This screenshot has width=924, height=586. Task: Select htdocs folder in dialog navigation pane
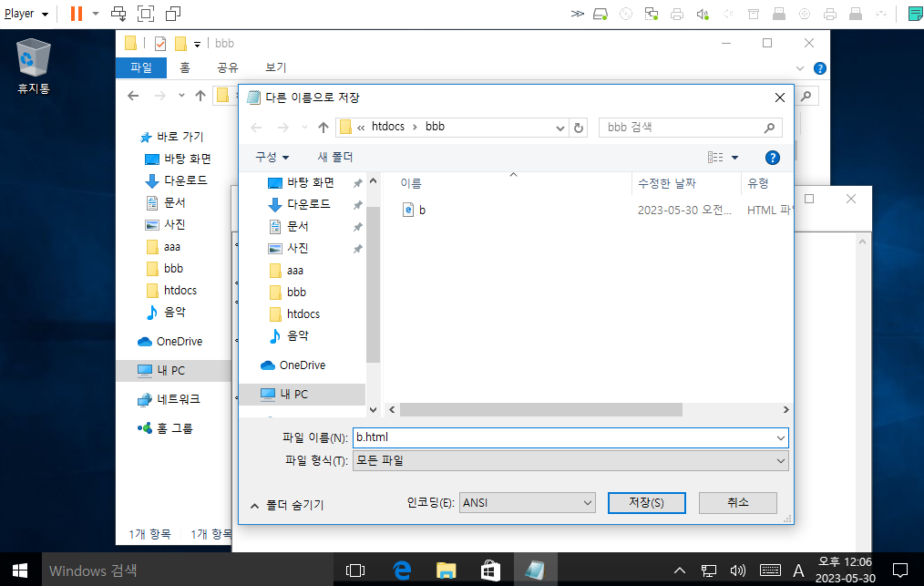294,314
